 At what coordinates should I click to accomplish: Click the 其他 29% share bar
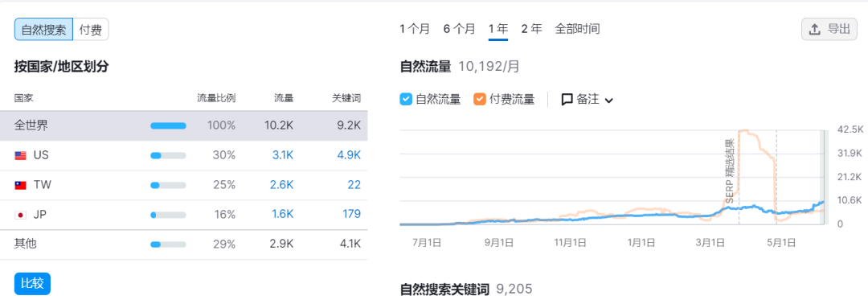click(x=168, y=244)
